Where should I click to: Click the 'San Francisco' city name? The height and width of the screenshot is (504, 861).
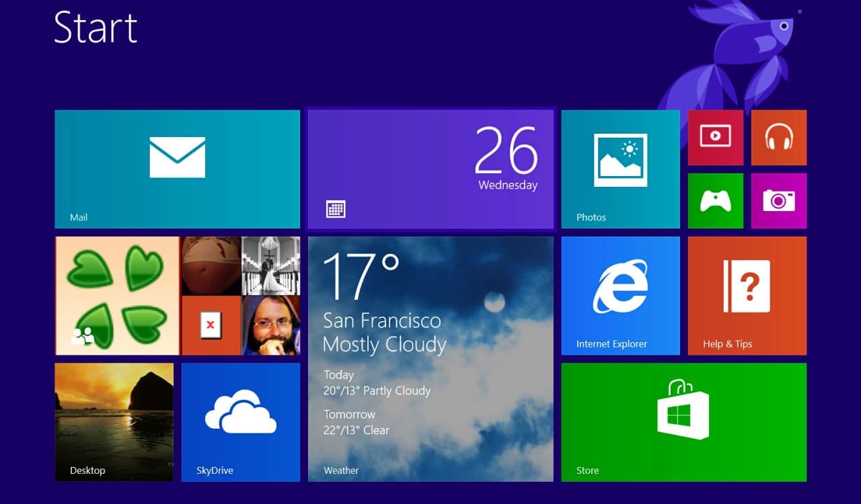click(382, 321)
